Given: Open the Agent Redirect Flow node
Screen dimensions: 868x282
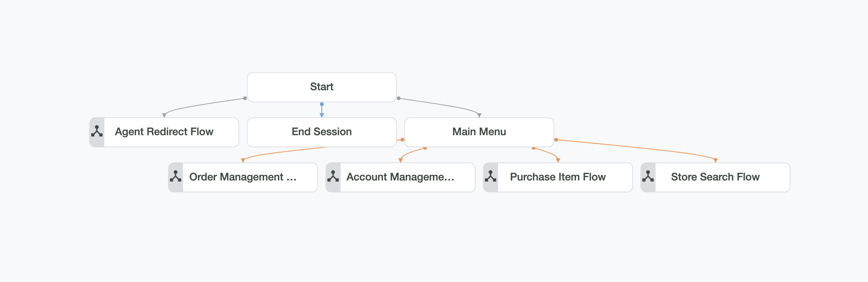Looking at the screenshot, I should [x=164, y=132].
